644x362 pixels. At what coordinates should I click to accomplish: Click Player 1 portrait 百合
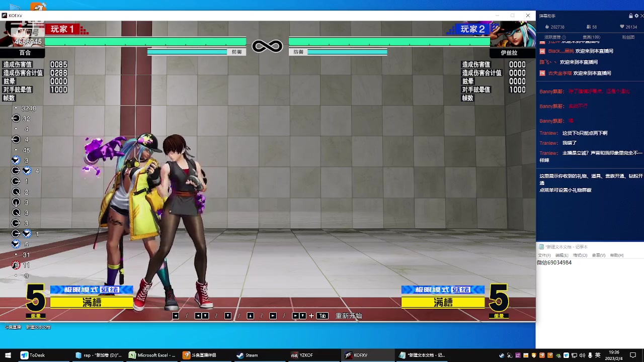(21, 34)
